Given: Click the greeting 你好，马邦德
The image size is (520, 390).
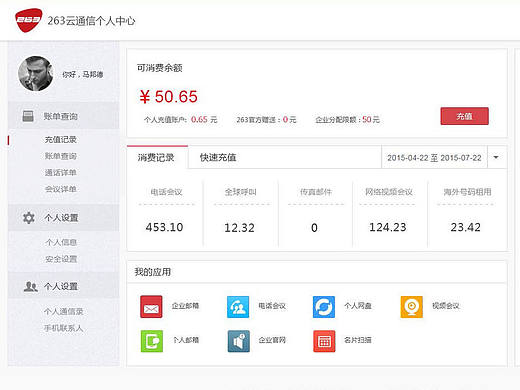Looking at the screenshot, I should 82,74.
